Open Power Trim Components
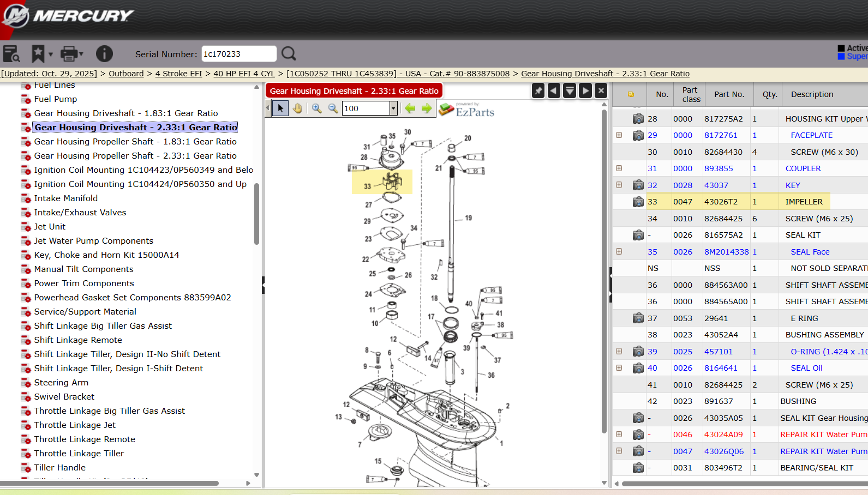This screenshot has height=495, width=868. [84, 283]
